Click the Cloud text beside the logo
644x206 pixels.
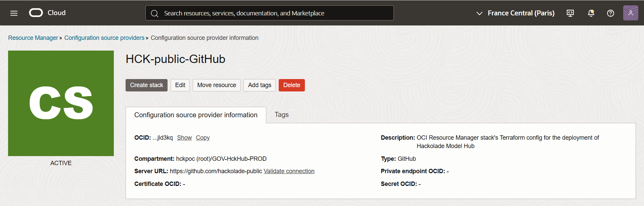tap(56, 13)
